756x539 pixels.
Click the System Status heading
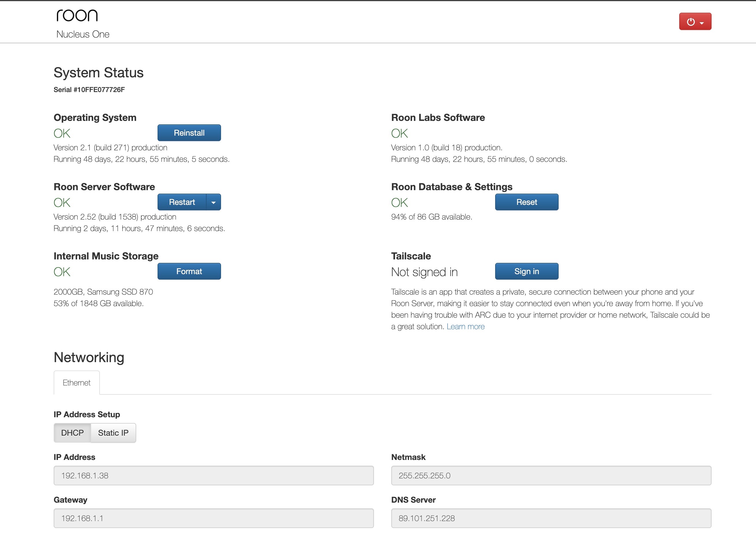[x=99, y=73]
